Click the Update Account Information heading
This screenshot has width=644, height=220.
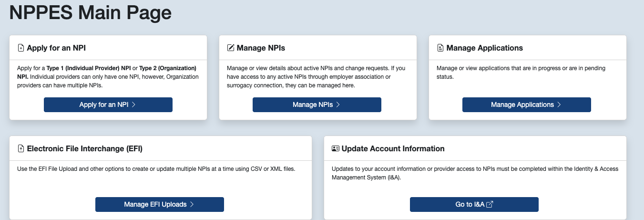coord(393,149)
